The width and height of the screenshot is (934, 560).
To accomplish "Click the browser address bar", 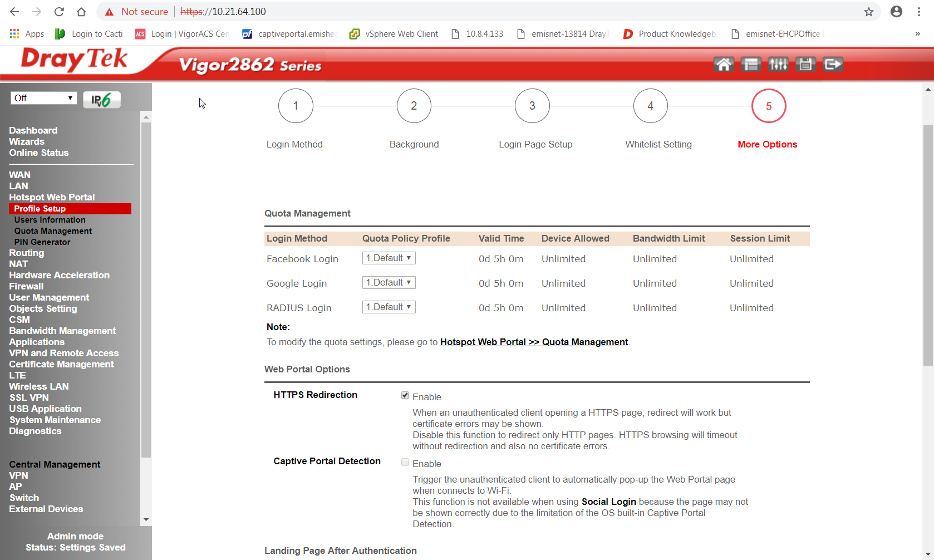I will [x=501, y=12].
